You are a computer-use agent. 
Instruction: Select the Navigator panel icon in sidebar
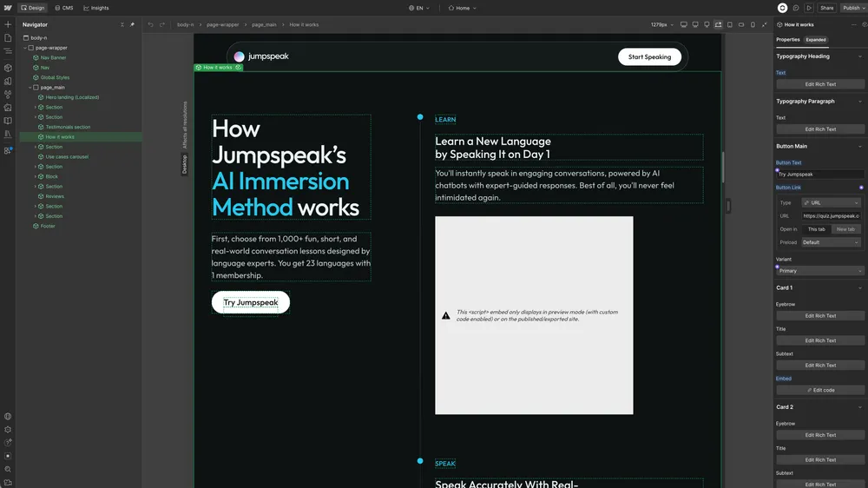[x=8, y=51]
